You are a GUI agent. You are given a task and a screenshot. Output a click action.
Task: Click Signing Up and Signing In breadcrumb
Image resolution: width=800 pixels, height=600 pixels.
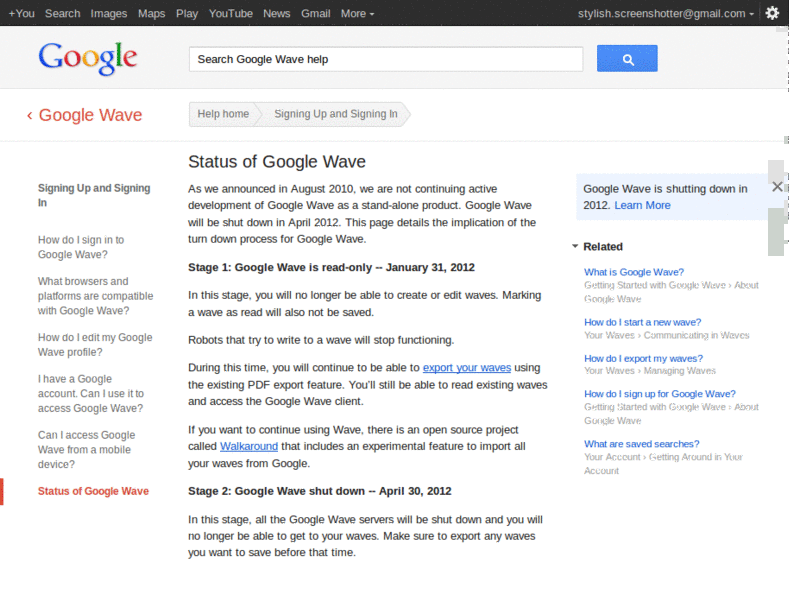(x=335, y=114)
